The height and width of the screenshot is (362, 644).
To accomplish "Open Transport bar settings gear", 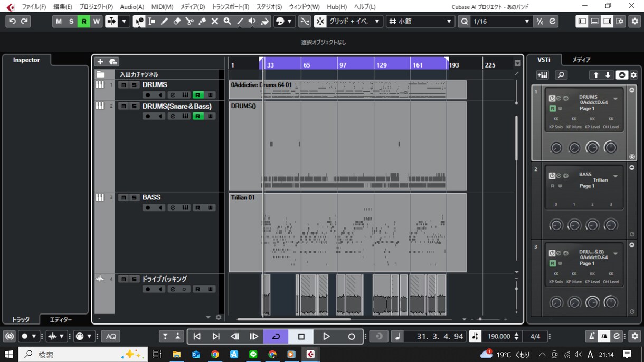I will pyautogui.click(x=634, y=336).
